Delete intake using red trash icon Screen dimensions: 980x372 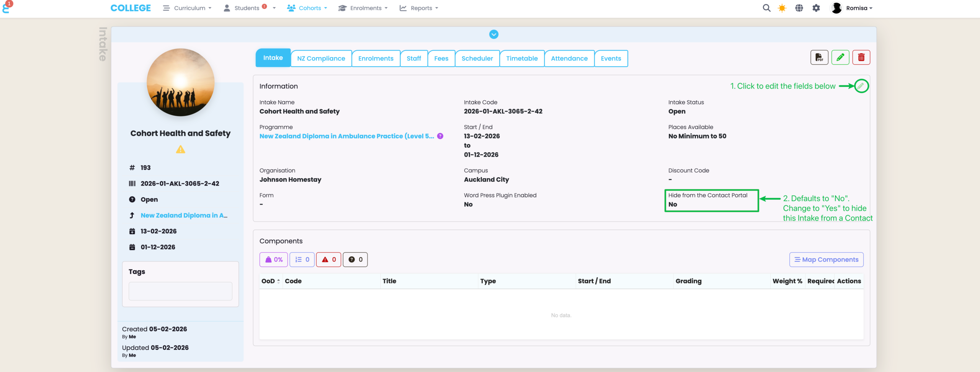click(861, 57)
